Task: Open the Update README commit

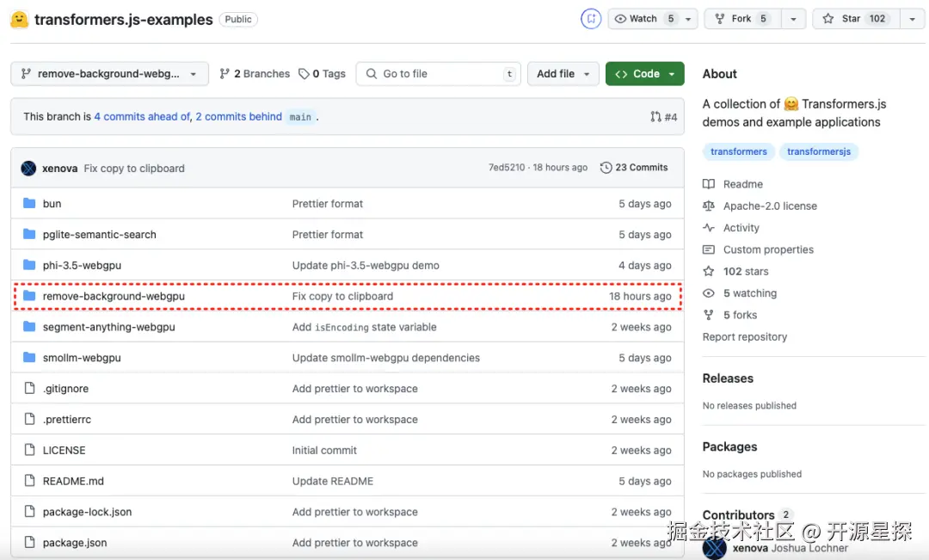Action: [x=332, y=481]
